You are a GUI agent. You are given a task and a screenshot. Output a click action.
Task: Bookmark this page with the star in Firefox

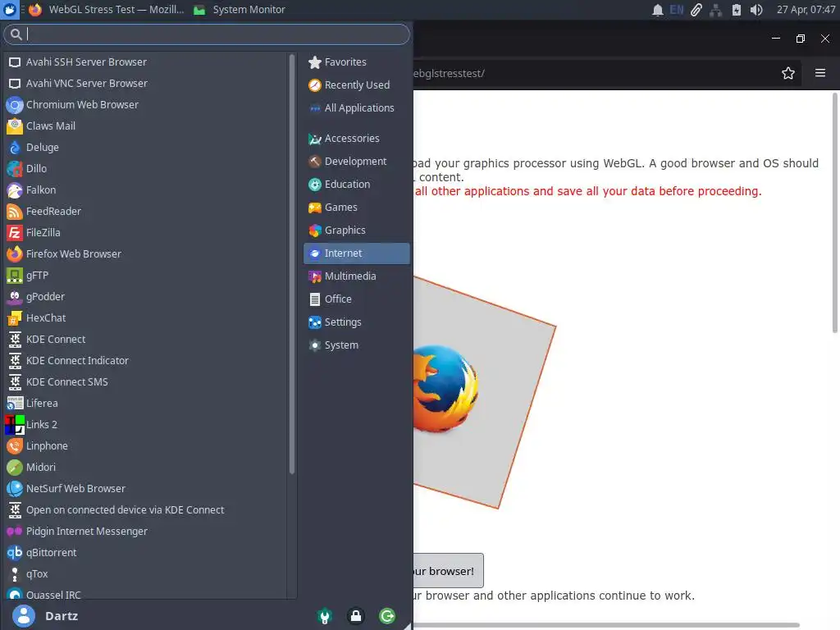787,73
